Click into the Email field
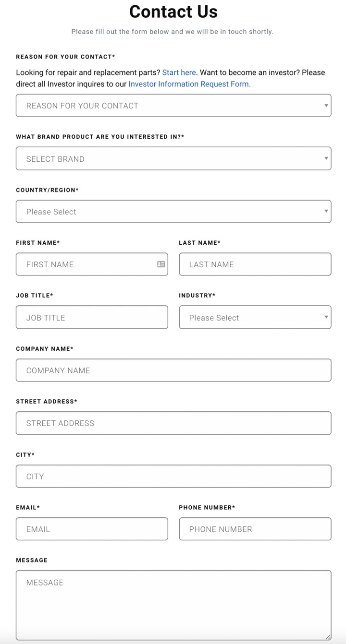This screenshot has width=346, height=644. (91, 529)
